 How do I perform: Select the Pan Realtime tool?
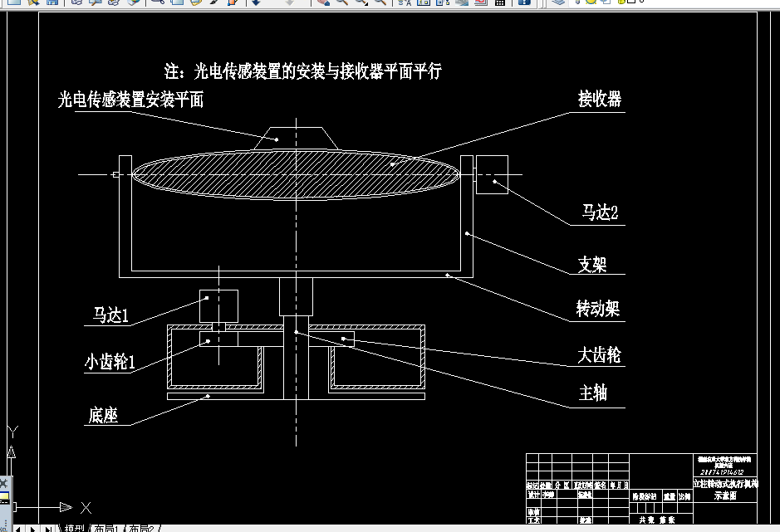(323, 3)
